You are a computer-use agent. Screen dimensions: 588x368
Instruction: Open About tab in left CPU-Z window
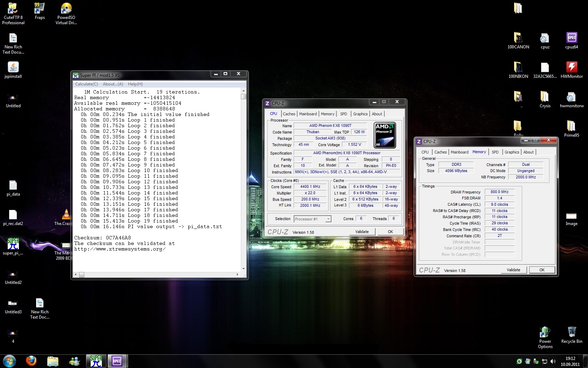coord(377,114)
